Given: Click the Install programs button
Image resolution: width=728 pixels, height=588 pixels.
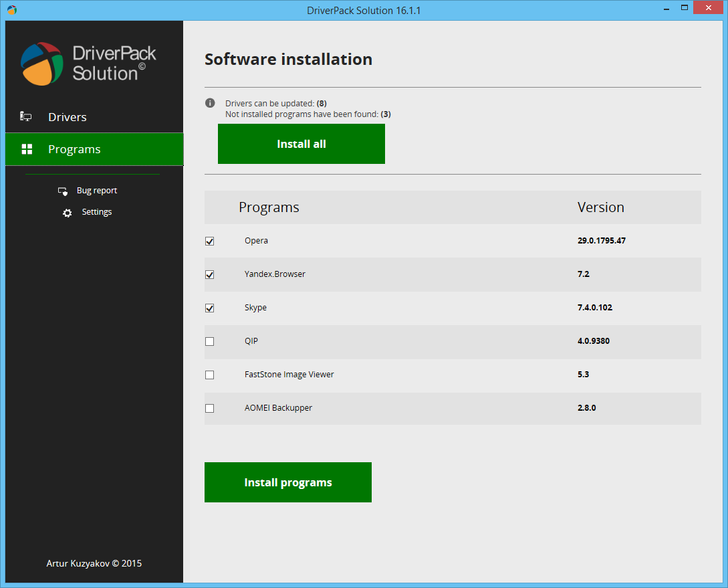Looking at the screenshot, I should tap(287, 482).
